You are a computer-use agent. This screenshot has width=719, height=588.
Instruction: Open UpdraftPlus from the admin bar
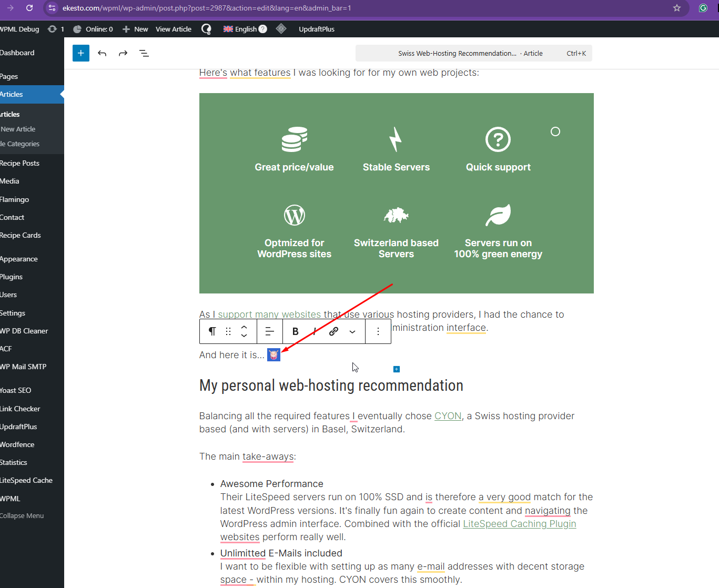[x=317, y=29]
